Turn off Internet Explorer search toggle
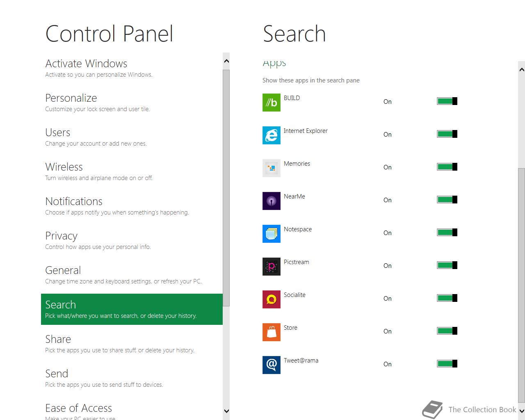525x420 pixels. [x=447, y=134]
